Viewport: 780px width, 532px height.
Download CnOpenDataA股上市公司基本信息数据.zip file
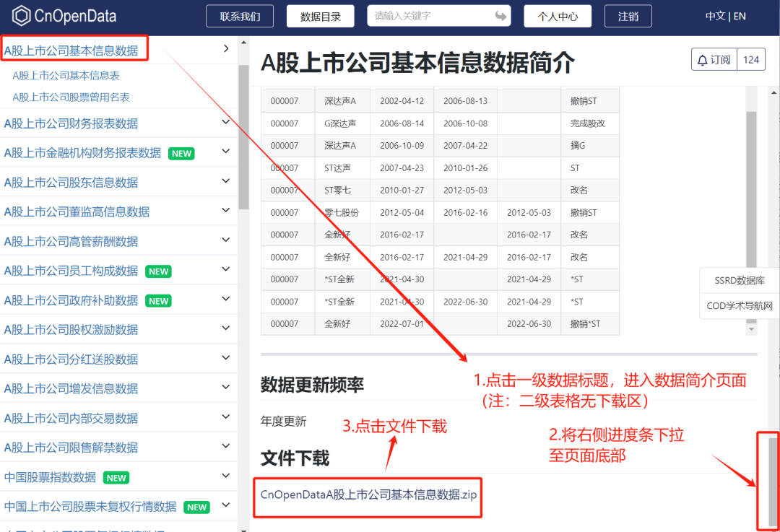(x=368, y=494)
